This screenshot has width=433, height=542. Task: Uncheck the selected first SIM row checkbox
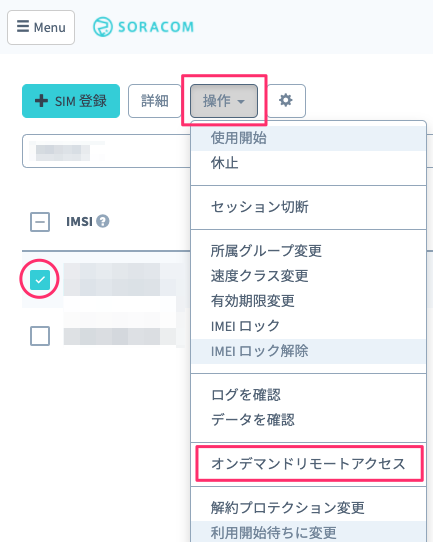click(40, 279)
